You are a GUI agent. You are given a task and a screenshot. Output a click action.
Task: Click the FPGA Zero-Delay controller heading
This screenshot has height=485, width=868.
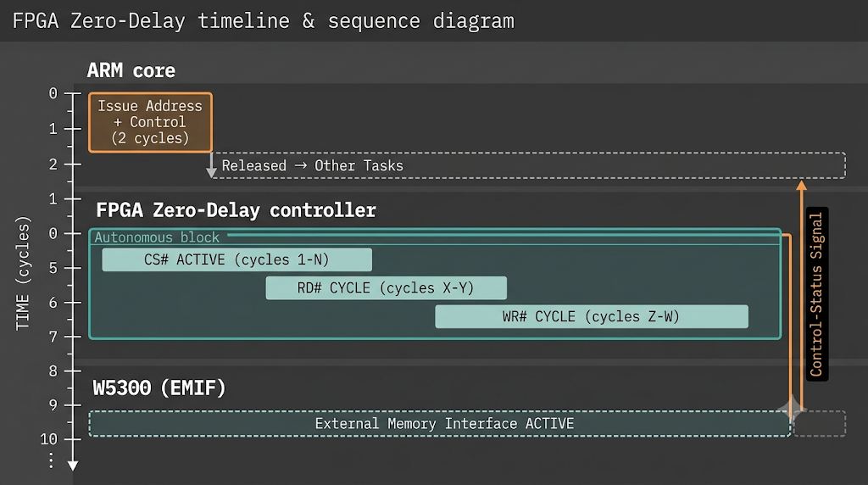pos(236,210)
